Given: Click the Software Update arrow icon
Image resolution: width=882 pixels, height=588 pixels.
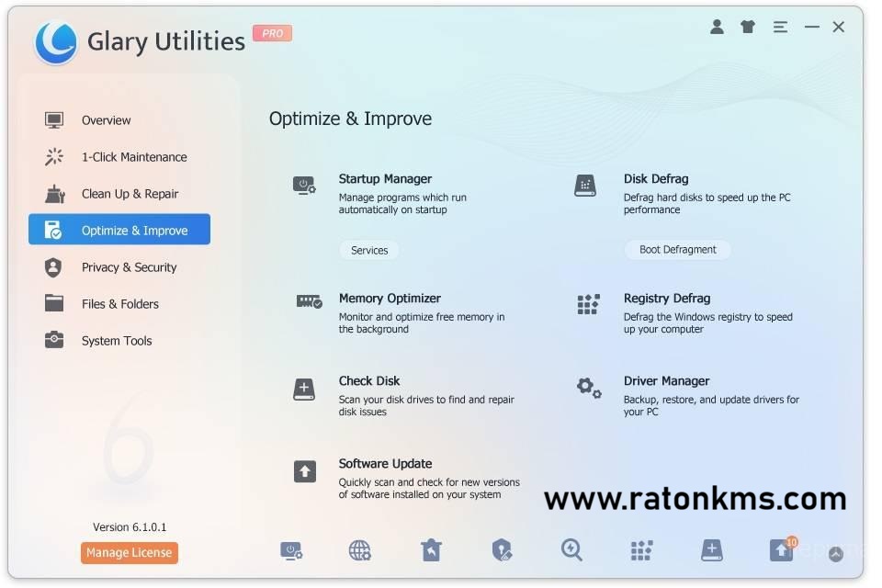Looking at the screenshot, I should point(304,471).
